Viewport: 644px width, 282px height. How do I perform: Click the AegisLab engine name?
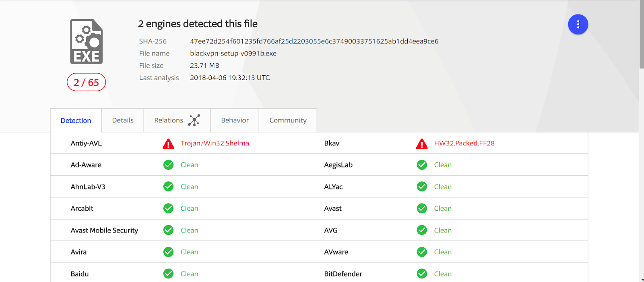pyautogui.click(x=338, y=165)
